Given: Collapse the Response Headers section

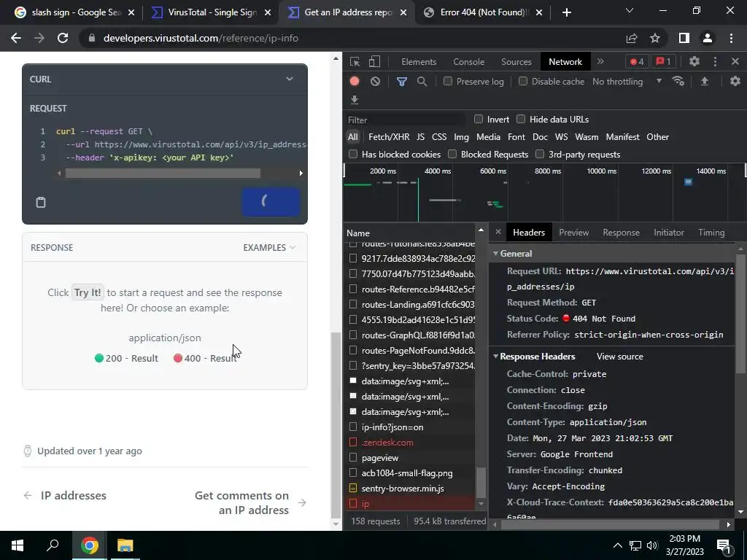Looking at the screenshot, I should click(x=496, y=356).
